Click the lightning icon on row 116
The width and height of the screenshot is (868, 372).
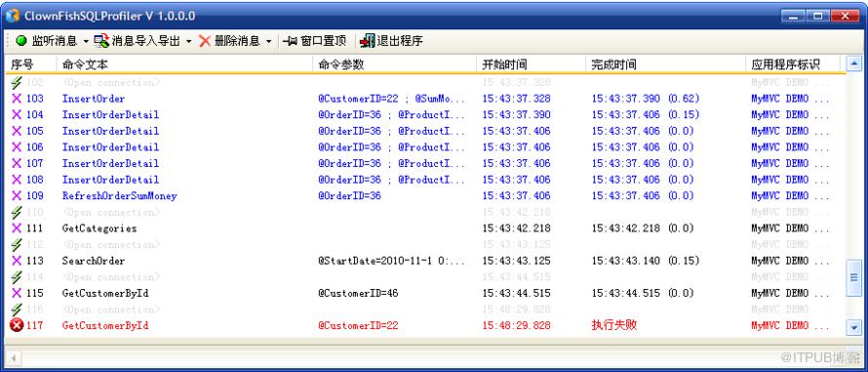[17, 310]
